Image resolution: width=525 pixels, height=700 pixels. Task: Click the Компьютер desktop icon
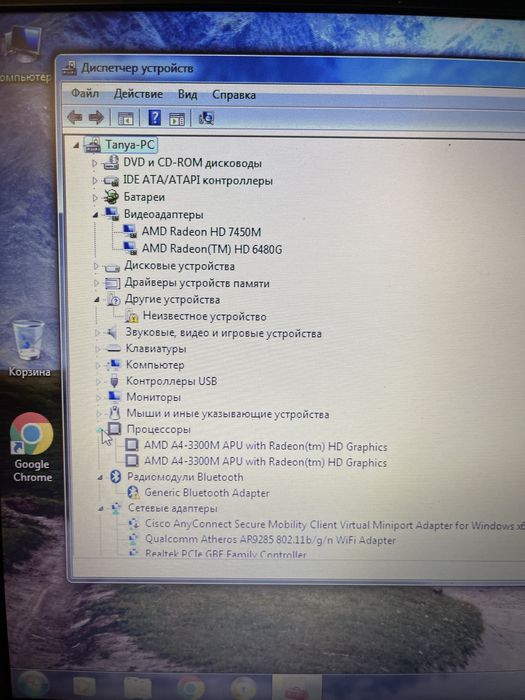point(23,54)
